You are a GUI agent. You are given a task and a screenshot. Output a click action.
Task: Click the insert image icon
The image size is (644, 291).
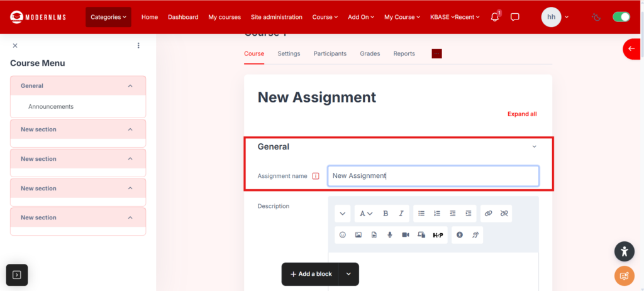coord(358,235)
